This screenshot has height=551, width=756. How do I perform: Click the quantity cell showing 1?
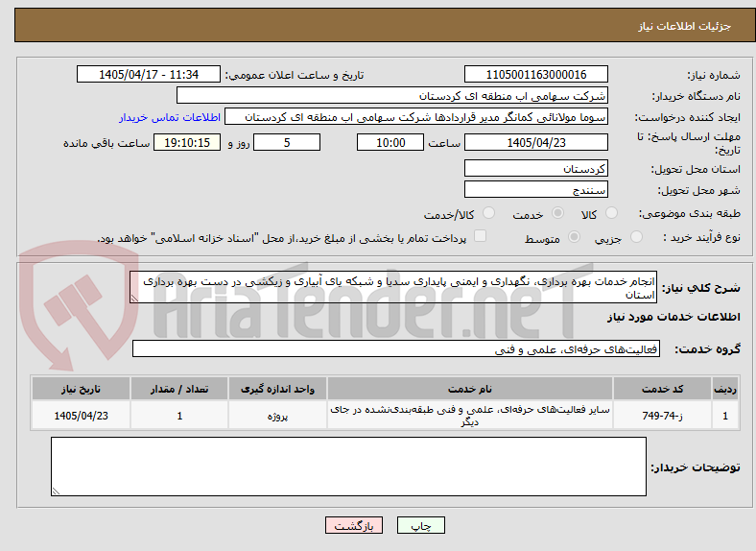[179, 416]
